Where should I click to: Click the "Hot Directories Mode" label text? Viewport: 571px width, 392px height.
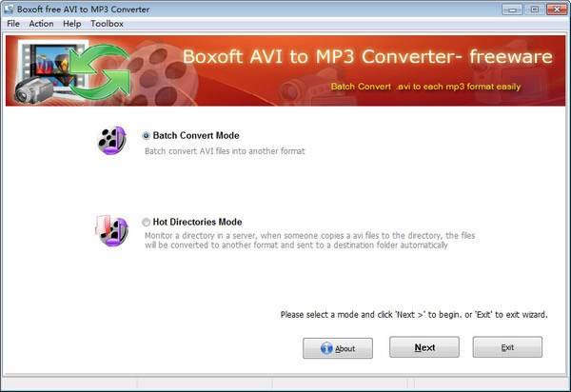[x=197, y=222]
